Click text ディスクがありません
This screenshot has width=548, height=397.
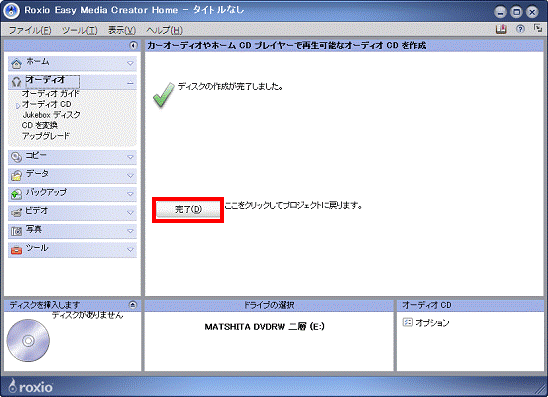(x=87, y=315)
